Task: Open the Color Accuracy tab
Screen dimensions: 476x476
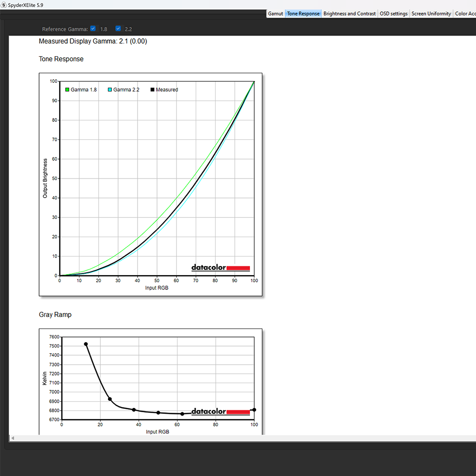Action: [x=465, y=14]
